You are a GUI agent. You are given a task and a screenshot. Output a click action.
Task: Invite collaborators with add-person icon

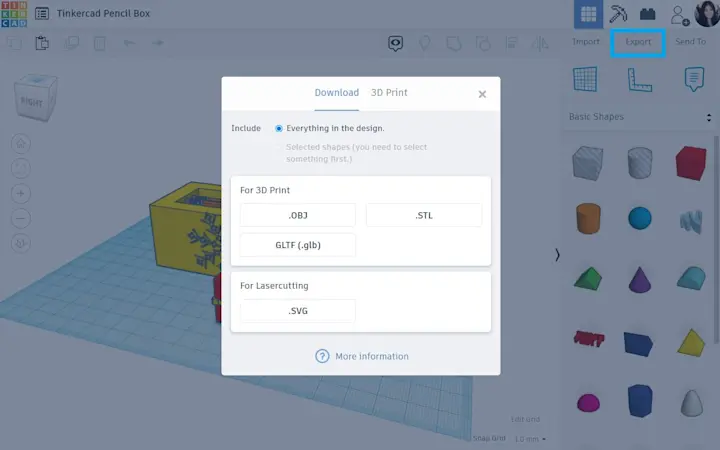pyautogui.click(x=680, y=15)
